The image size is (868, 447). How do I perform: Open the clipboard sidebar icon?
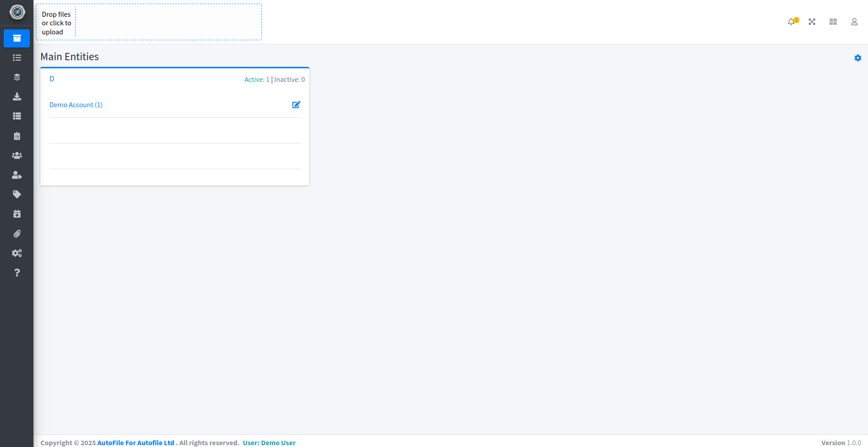pos(17,136)
